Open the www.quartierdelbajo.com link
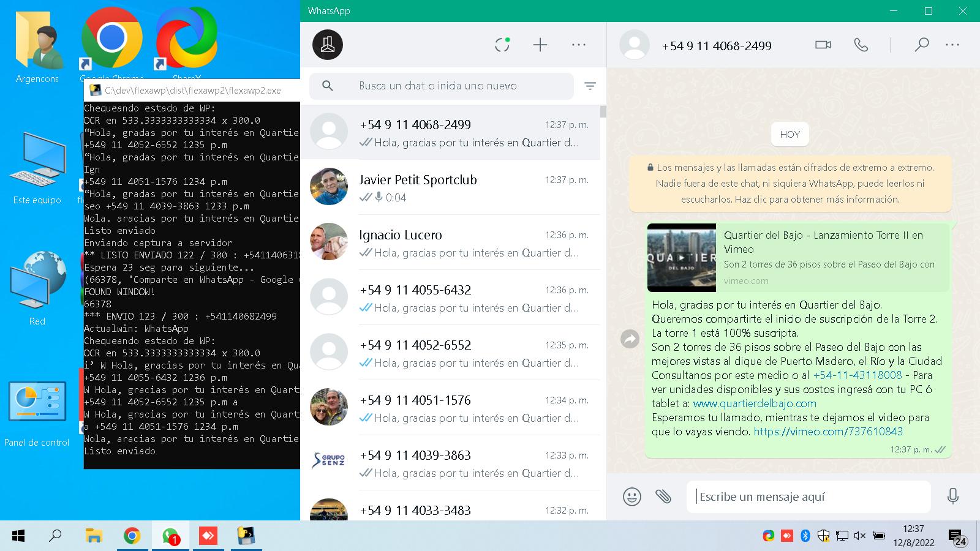The image size is (980, 551). pyautogui.click(x=755, y=403)
